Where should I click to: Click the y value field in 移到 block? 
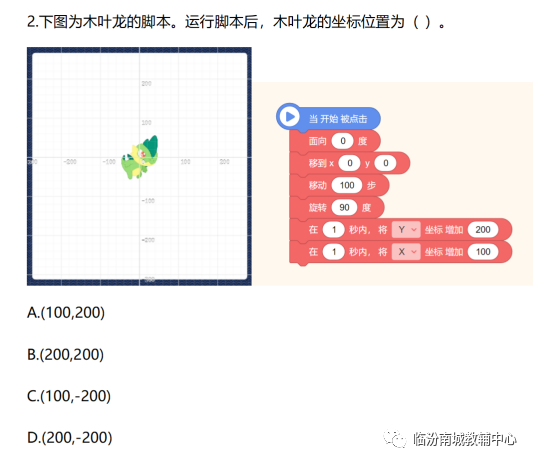pyautogui.click(x=385, y=163)
